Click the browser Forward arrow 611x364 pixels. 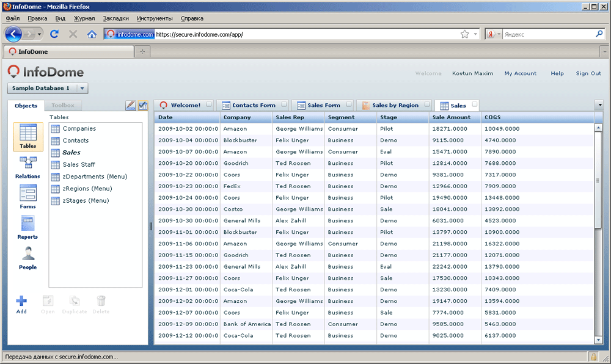tap(29, 34)
